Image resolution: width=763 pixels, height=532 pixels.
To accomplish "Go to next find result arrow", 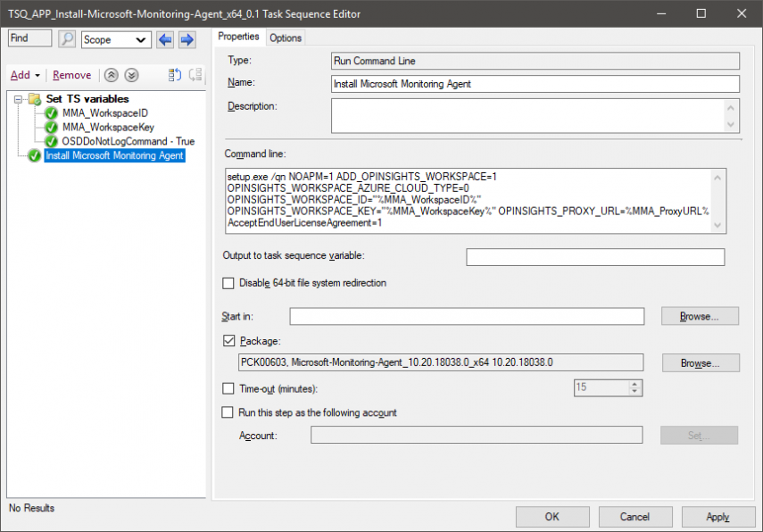I will pyautogui.click(x=187, y=39).
